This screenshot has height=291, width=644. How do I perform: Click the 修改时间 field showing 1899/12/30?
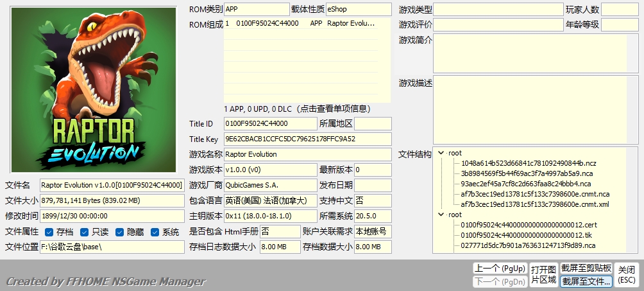(x=112, y=216)
